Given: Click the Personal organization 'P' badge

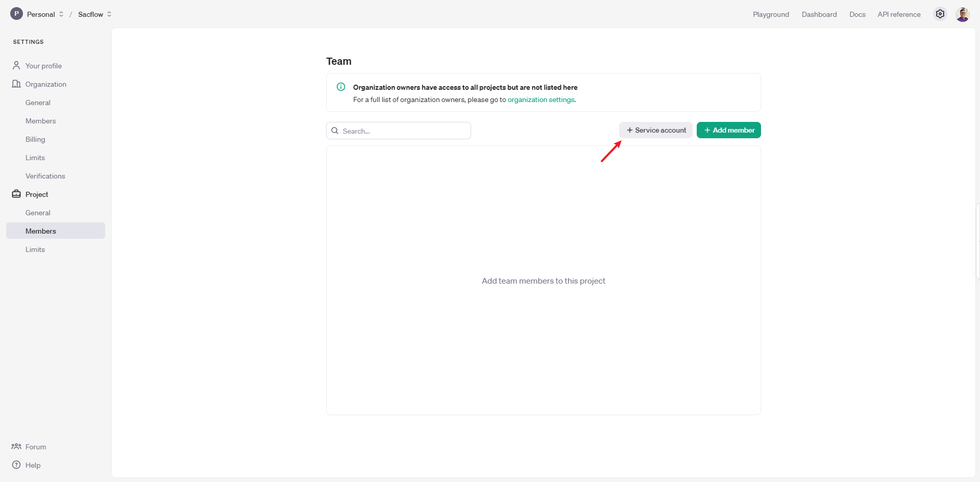Looking at the screenshot, I should 16,14.
